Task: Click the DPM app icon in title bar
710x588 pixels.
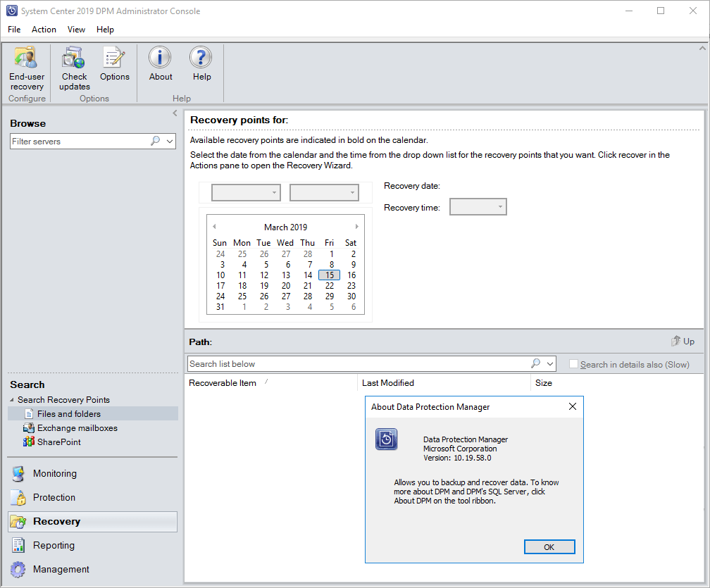Action: click(x=12, y=11)
